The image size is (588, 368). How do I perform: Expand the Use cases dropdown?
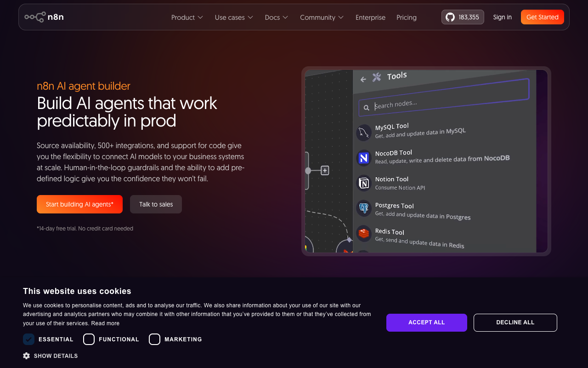pos(234,17)
